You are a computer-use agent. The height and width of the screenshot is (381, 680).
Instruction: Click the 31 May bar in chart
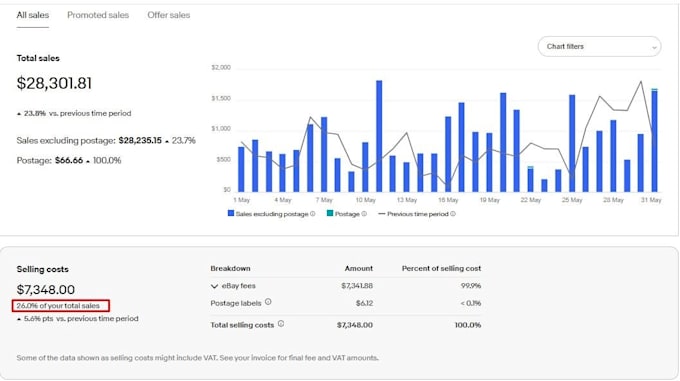click(654, 140)
